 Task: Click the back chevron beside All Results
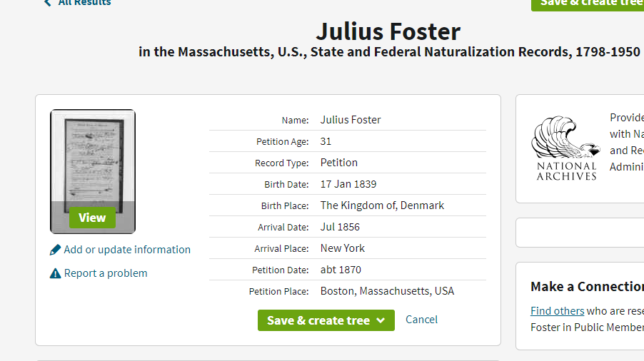(48, 3)
